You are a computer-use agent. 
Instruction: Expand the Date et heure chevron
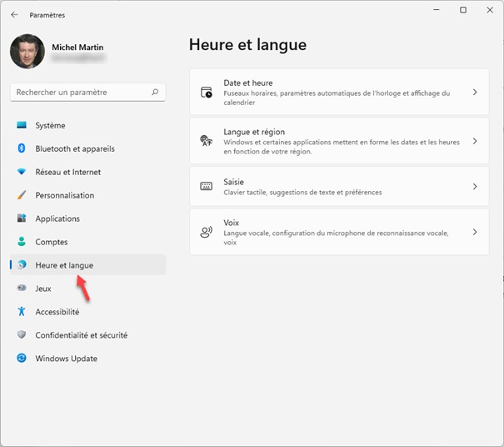click(475, 93)
